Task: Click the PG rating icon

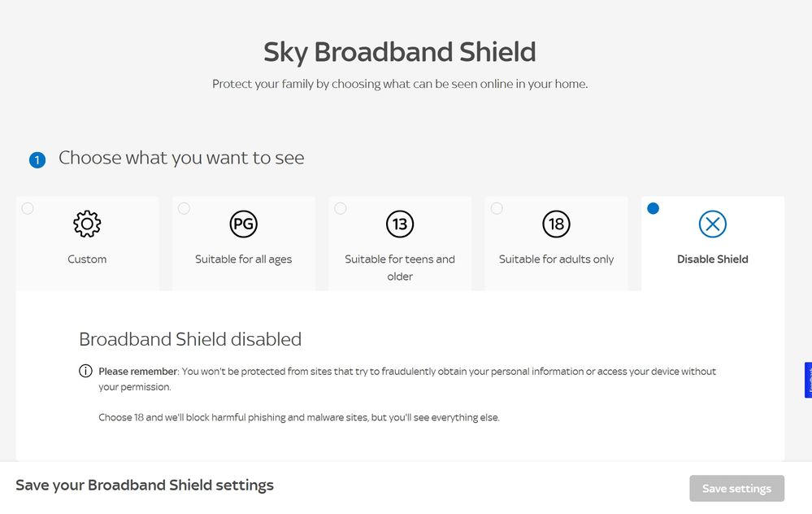Action: pyautogui.click(x=243, y=224)
